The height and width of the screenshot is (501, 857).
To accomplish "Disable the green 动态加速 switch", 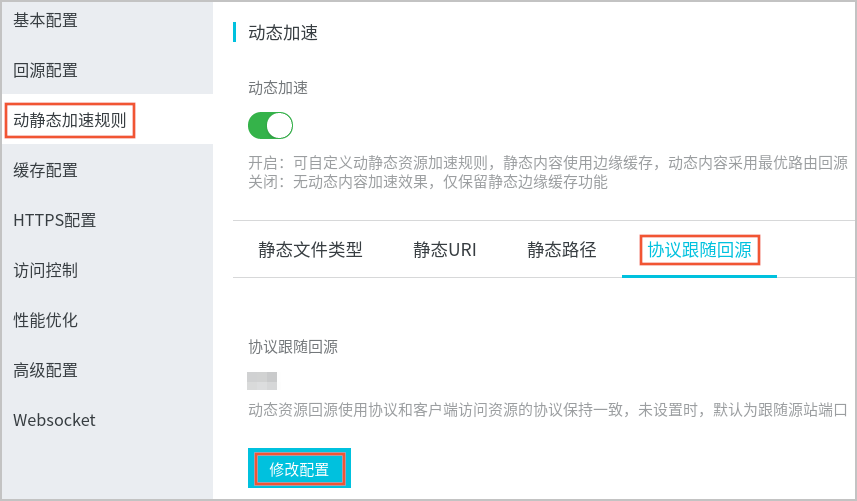I will 271,126.
